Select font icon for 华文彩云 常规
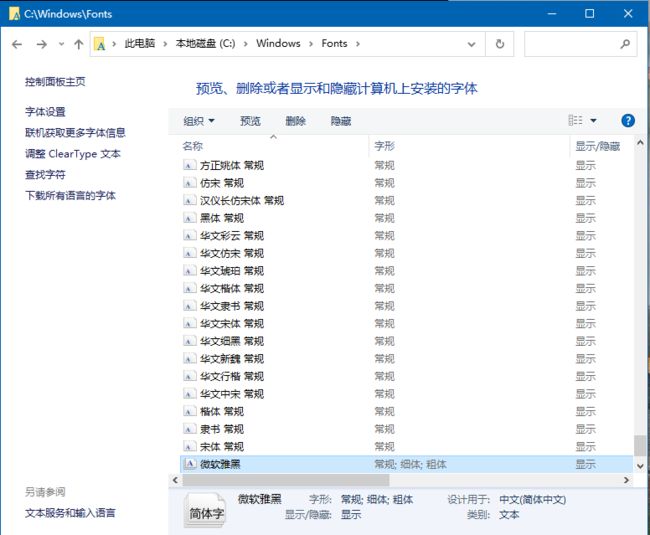This screenshot has height=535, width=650. [x=189, y=236]
